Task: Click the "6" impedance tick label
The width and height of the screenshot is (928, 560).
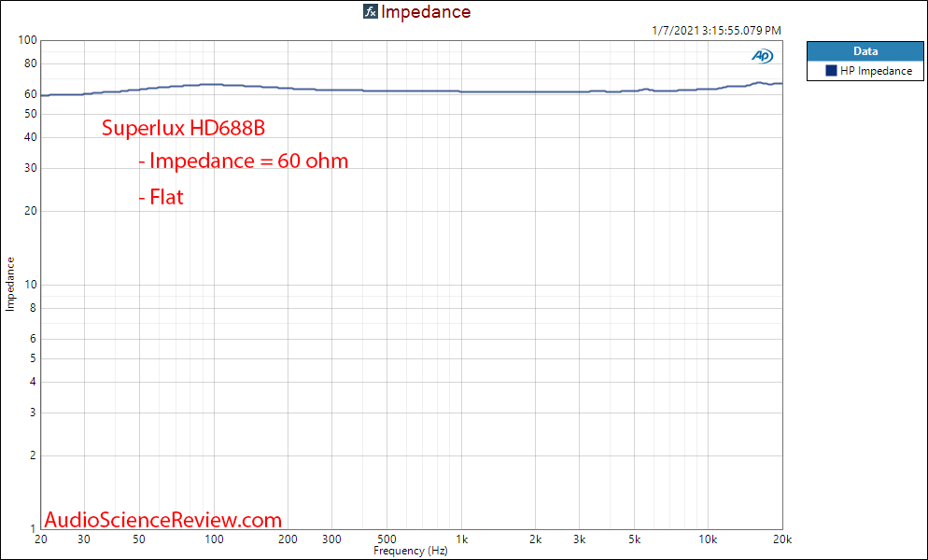Action: coord(34,339)
